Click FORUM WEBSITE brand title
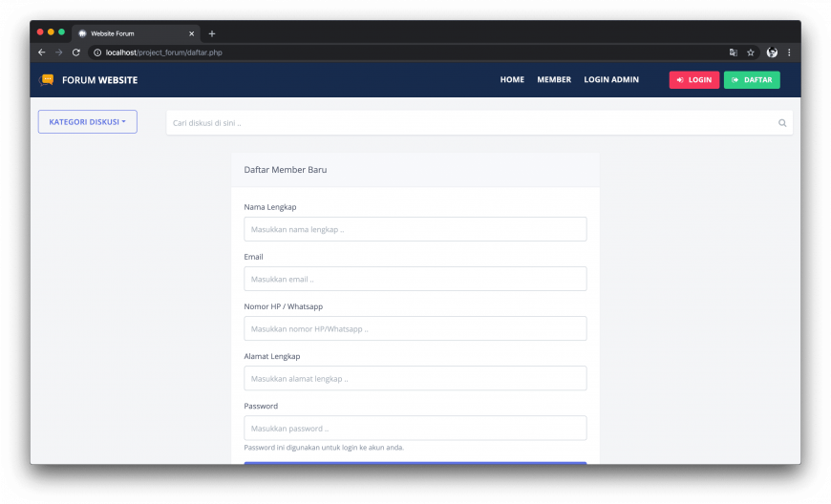The width and height of the screenshot is (831, 504). 99,80
